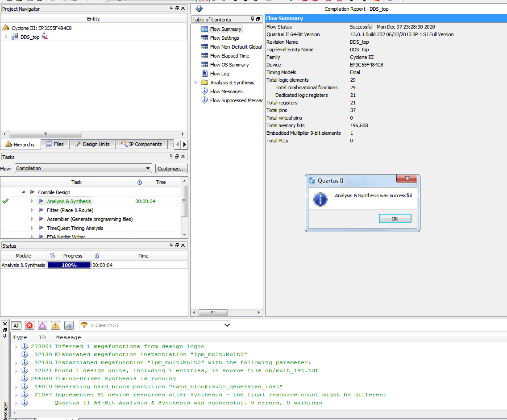Screen dimensions: 507x420
Task: Toggle the error messages filter
Action: click(x=29, y=326)
